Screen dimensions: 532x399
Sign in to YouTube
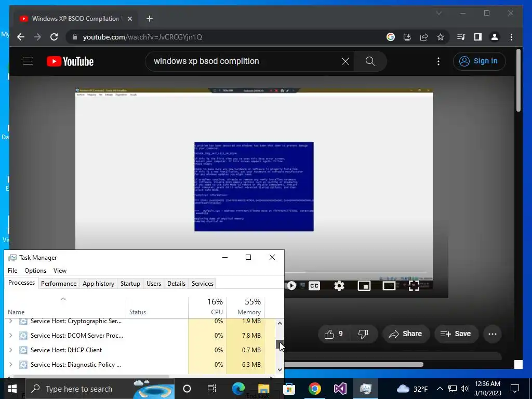(x=479, y=61)
